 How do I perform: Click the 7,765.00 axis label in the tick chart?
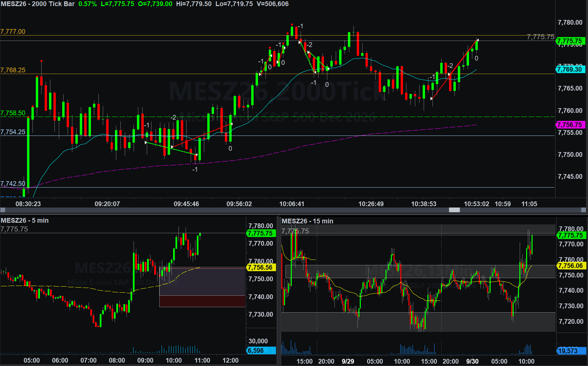[x=570, y=88]
